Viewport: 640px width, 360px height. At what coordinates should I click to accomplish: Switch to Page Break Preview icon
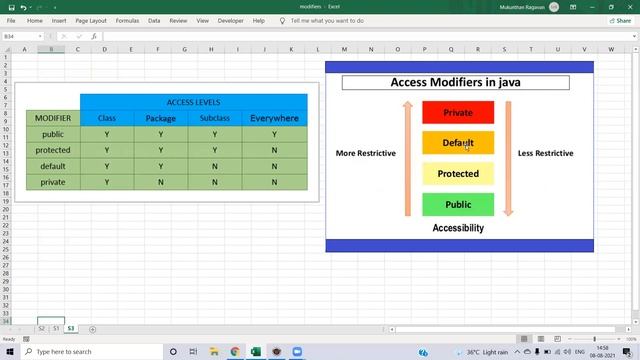click(558, 339)
